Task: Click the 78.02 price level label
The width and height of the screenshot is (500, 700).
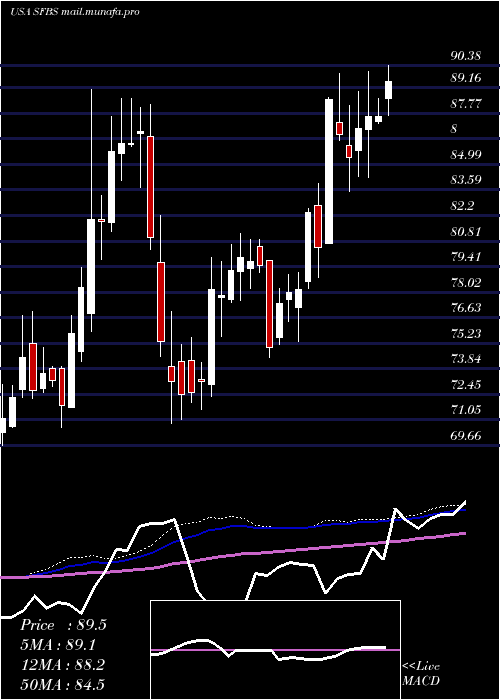Action: (466, 283)
